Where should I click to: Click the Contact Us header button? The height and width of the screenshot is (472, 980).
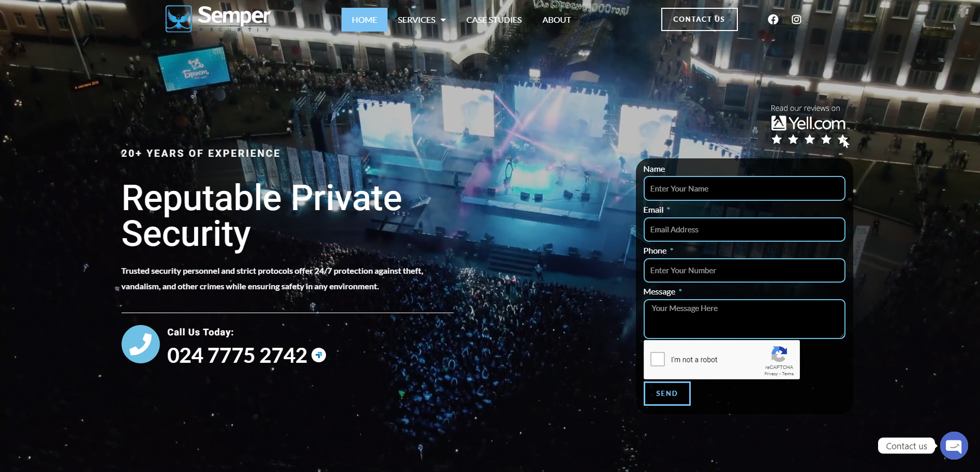[699, 19]
